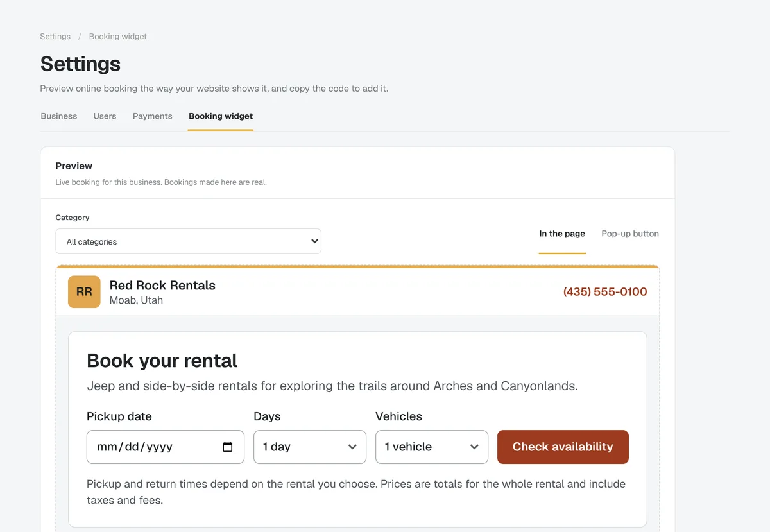Screen dimensions: 770x532
Task: Click the Category label
Action: point(73,218)
